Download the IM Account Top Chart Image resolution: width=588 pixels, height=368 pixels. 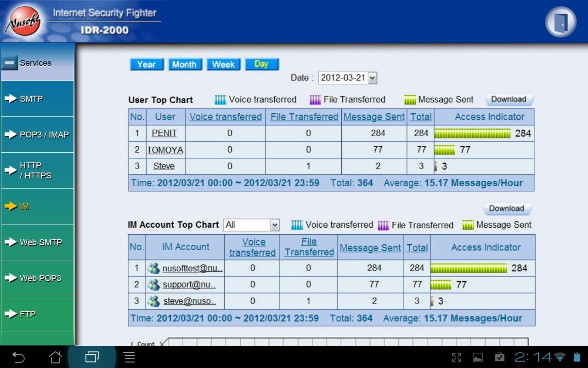507,208
